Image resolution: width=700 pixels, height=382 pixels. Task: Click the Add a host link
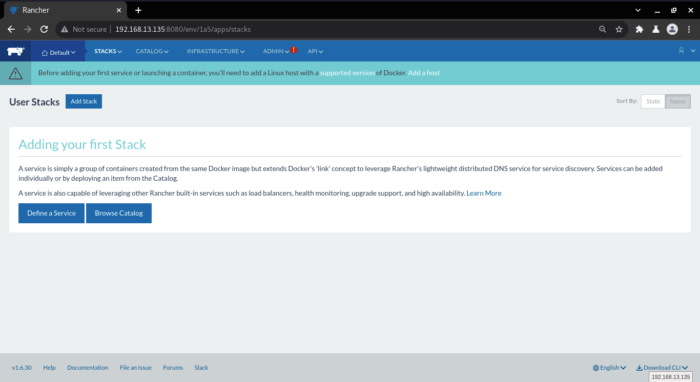click(x=424, y=73)
